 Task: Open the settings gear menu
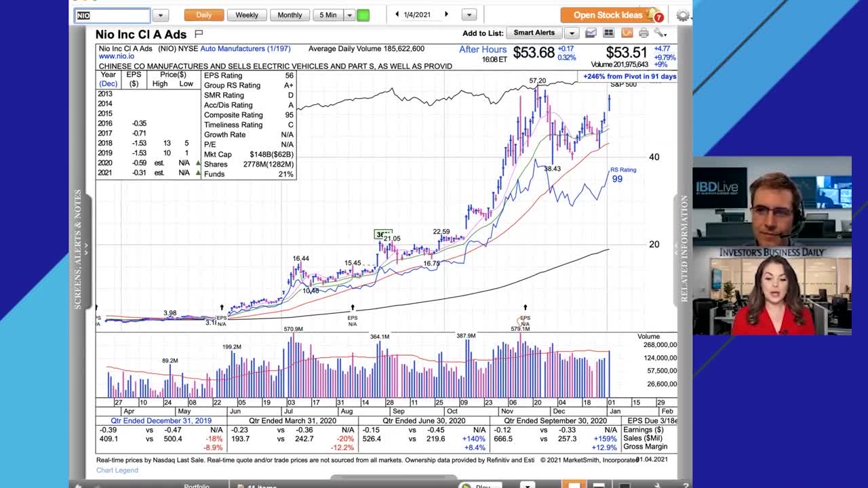coord(682,16)
